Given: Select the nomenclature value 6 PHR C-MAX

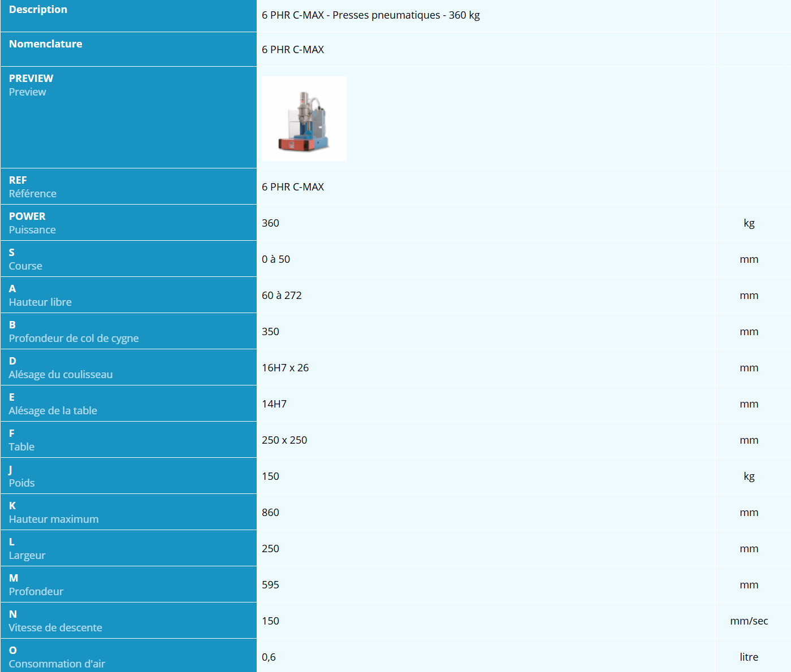Looking at the screenshot, I should [293, 50].
